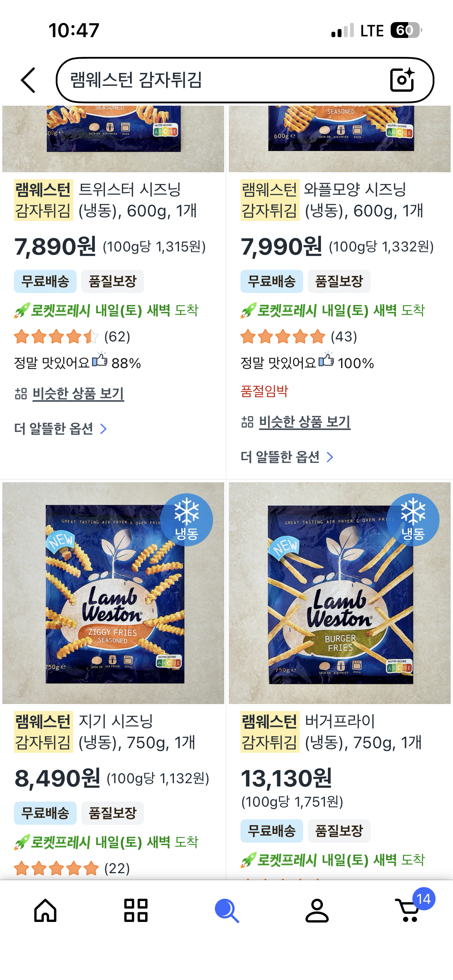Open the Burger Fries product image

pyautogui.click(x=340, y=593)
